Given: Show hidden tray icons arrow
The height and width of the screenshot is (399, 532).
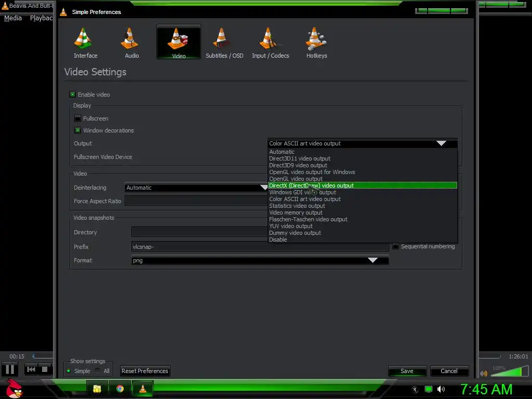Looking at the screenshot, I should [x=415, y=390].
